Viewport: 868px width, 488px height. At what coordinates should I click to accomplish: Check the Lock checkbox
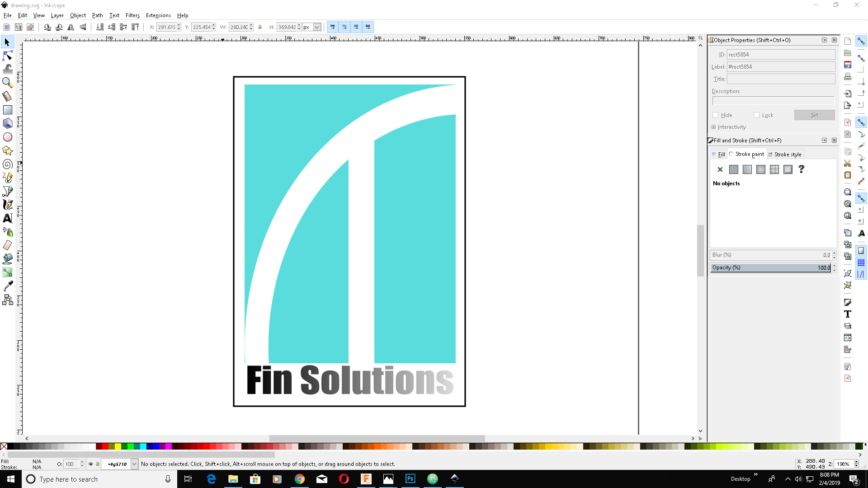coord(756,115)
